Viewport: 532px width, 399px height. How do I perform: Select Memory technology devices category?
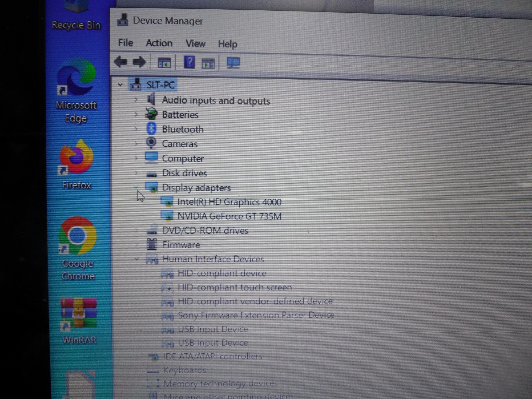(x=220, y=383)
